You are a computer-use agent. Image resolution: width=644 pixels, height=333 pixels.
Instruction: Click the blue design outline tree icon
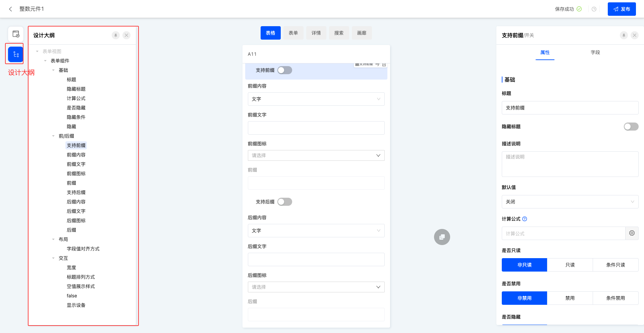[16, 54]
